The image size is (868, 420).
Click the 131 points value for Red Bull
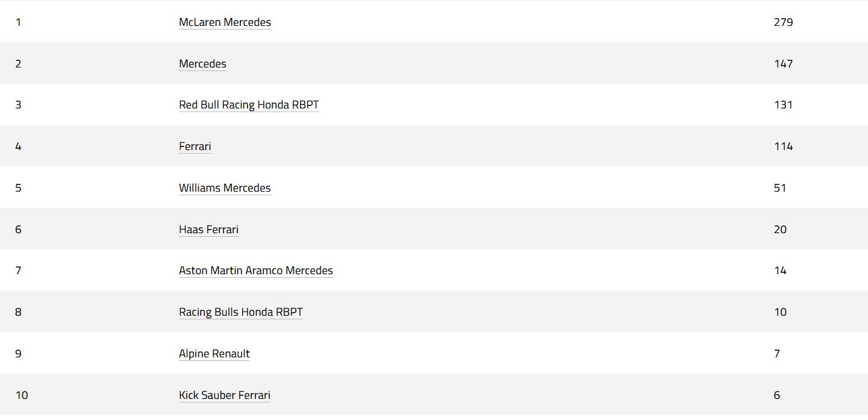tap(784, 105)
